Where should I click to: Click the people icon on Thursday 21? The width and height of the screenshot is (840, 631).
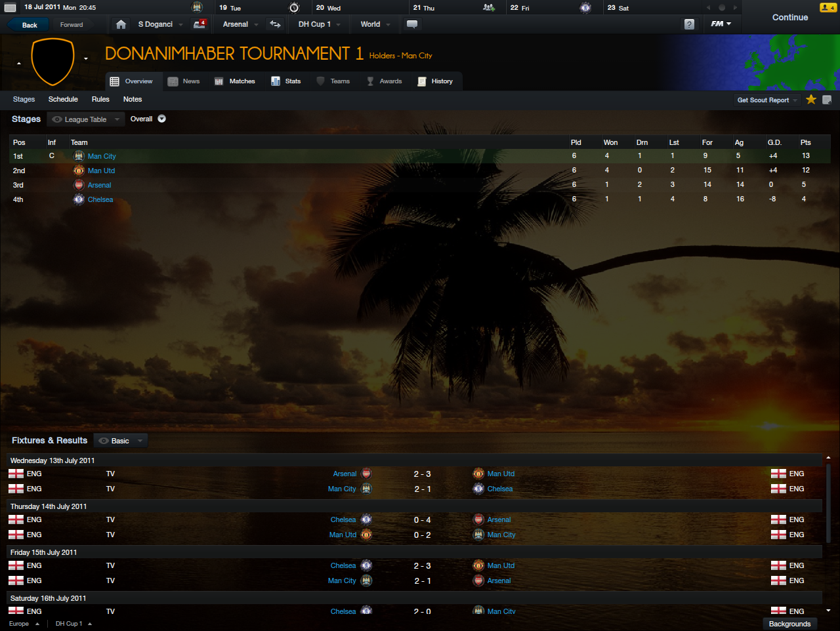click(488, 8)
